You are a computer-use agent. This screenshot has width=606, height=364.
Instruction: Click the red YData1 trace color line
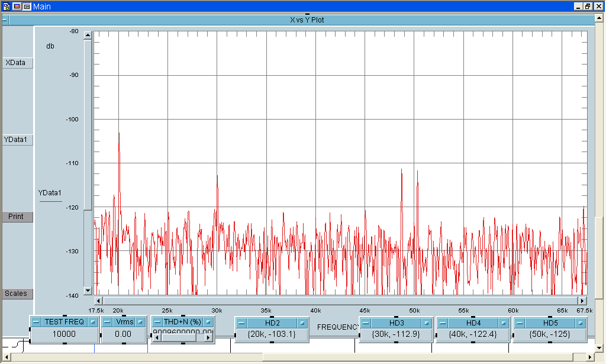(x=51, y=201)
